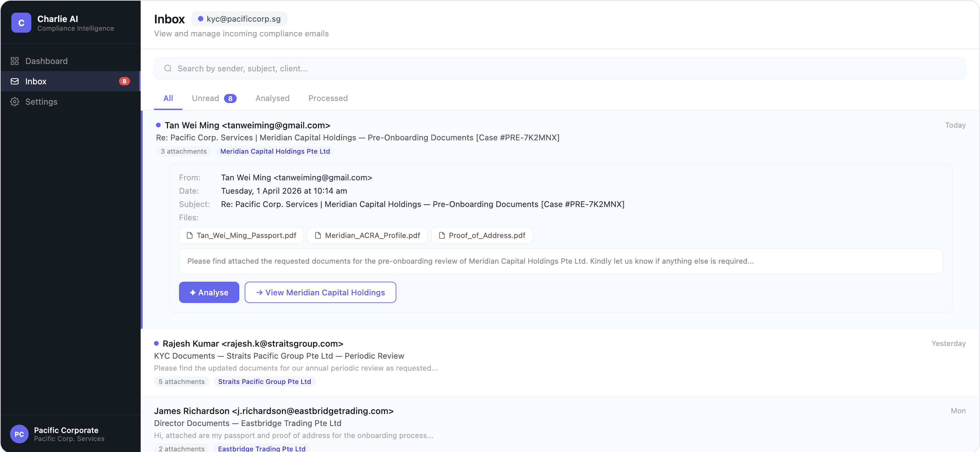Open the Tan_Wei_Ming_Passport.pdf attachment
The width and height of the screenshot is (980, 452).
tap(241, 236)
